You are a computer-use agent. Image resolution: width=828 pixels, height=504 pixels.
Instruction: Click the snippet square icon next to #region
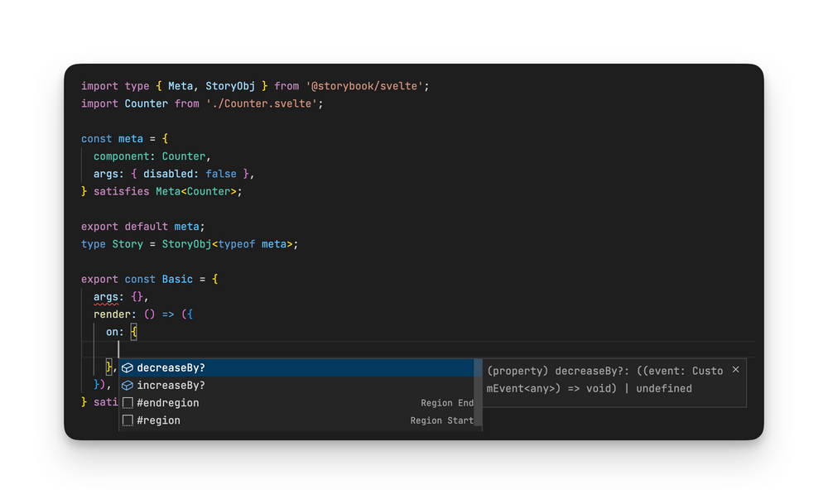click(128, 420)
